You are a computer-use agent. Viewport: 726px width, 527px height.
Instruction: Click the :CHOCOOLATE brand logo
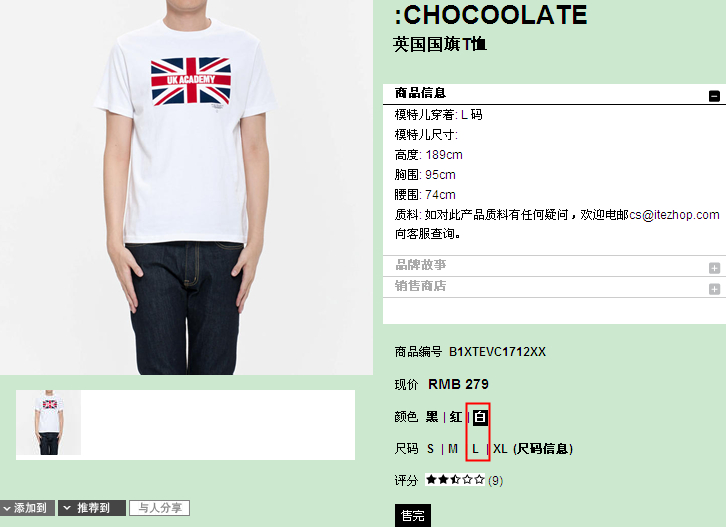pyautogui.click(x=490, y=15)
